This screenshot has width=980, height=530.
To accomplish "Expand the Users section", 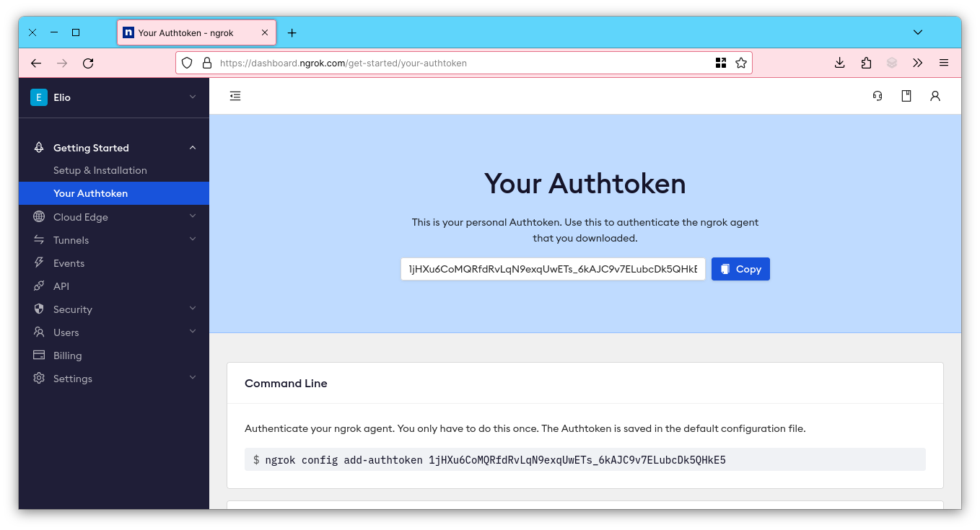I will (x=192, y=332).
